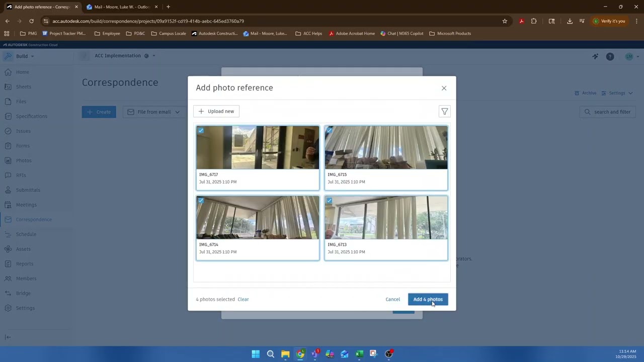644x362 pixels.
Task: Uncheck the IMG_6713 photo checkbox
Action: pyautogui.click(x=329, y=201)
